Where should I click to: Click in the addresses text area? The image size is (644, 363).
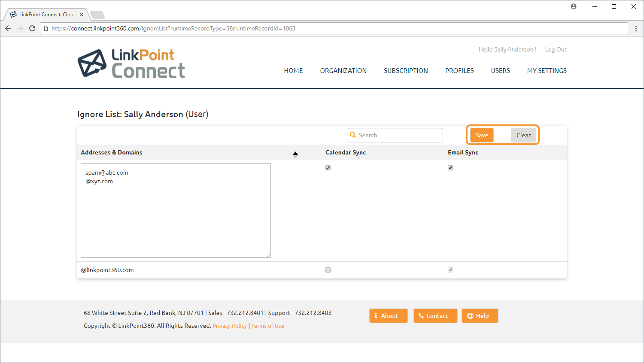click(176, 211)
